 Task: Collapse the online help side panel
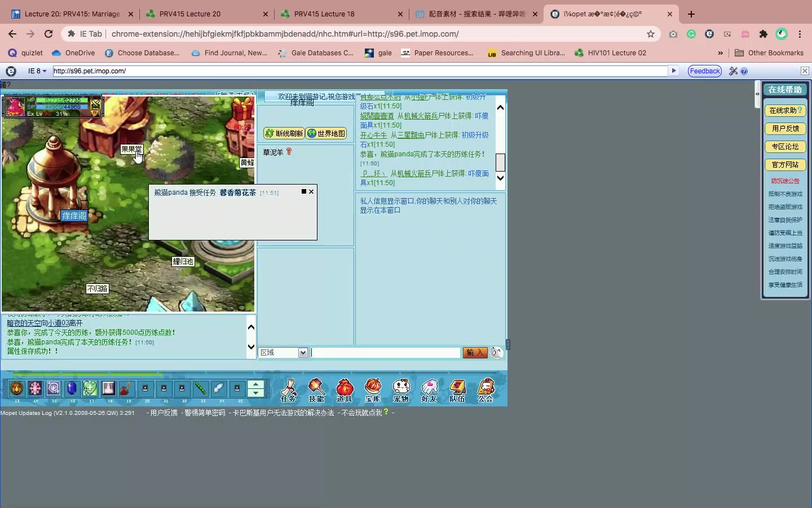757,94
